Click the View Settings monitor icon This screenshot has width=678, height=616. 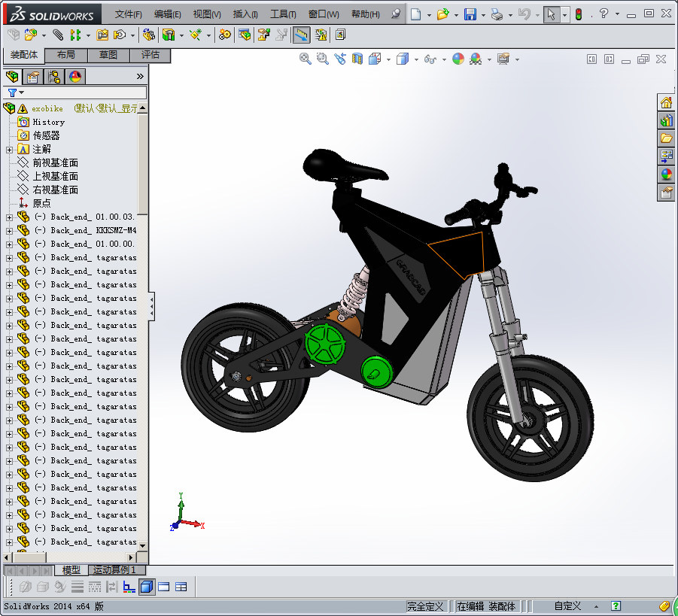(x=503, y=59)
